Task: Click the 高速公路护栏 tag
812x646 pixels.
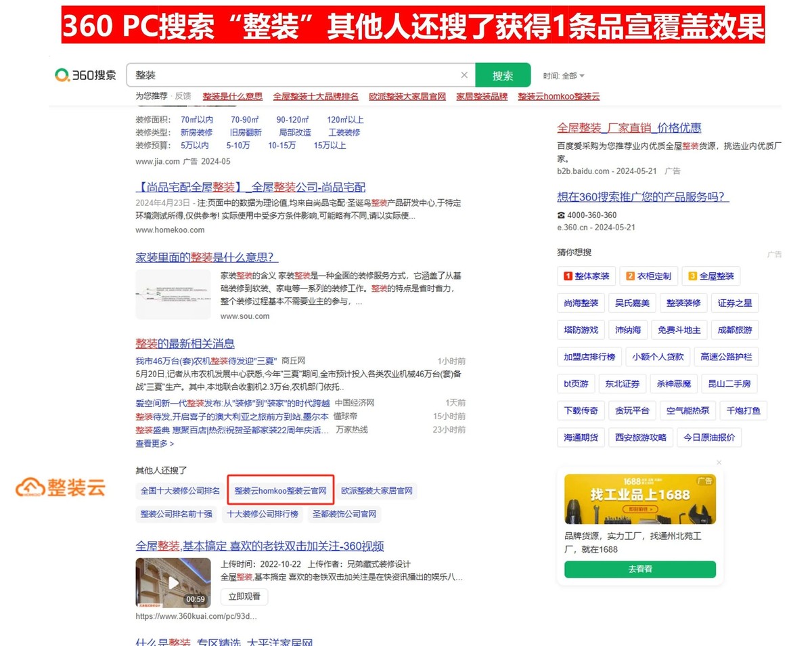Action: click(727, 356)
